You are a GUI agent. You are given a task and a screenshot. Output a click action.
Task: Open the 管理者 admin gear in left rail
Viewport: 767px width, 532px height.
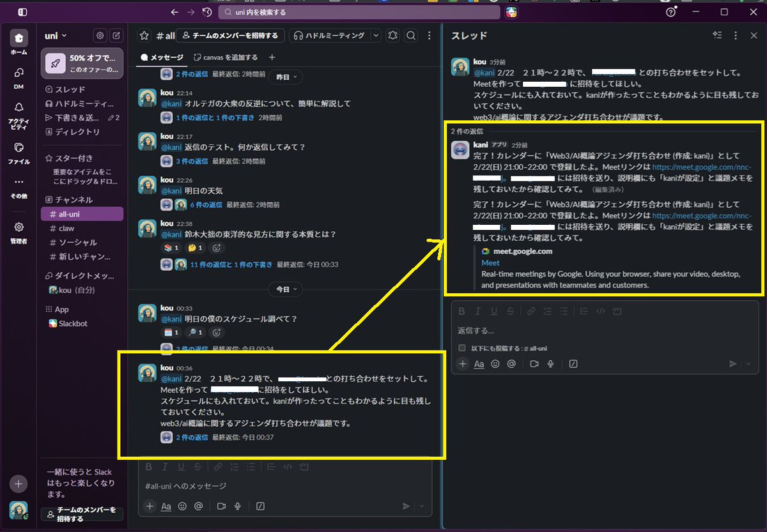19,231
